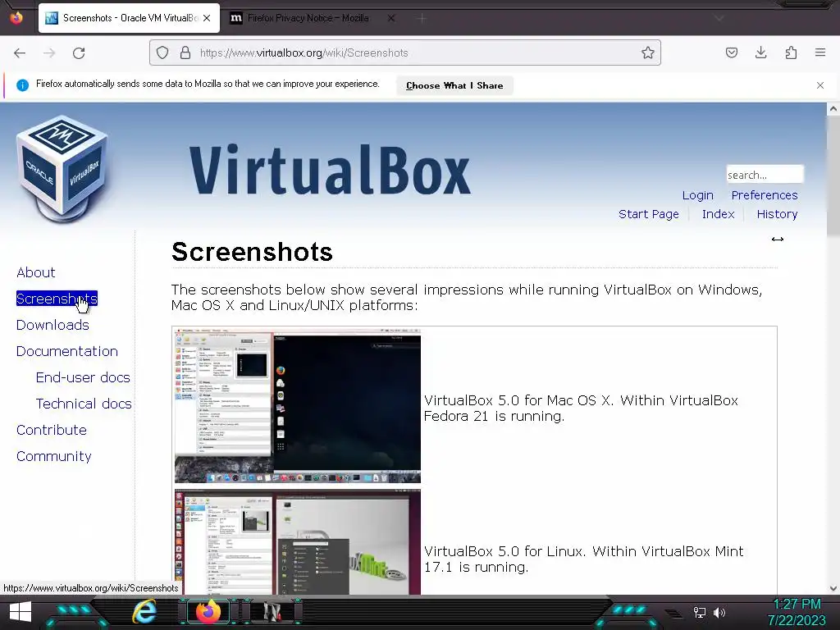Screen dimensions: 840x630
Task: Open About in the sidebar
Action: pos(36,272)
